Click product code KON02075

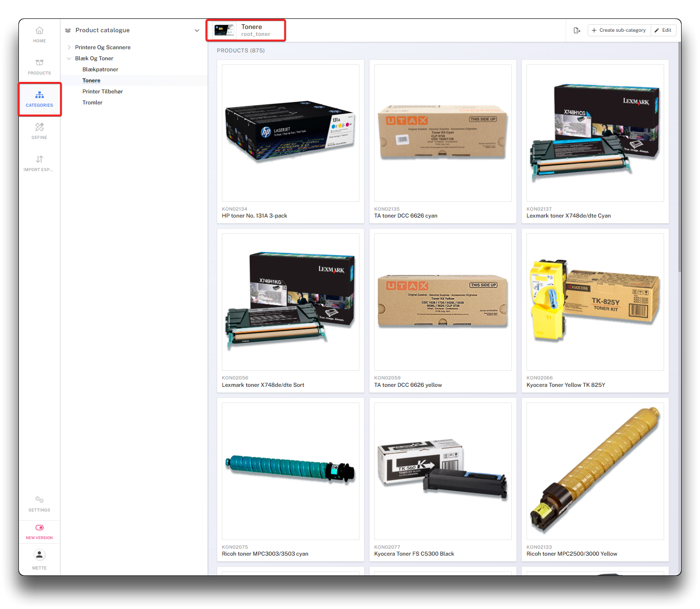click(235, 547)
